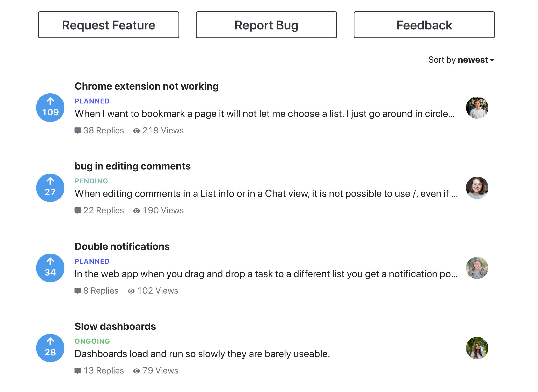This screenshot has height=392, width=538.
Task: Click the 79 Views eye icon
Action: [x=136, y=371]
